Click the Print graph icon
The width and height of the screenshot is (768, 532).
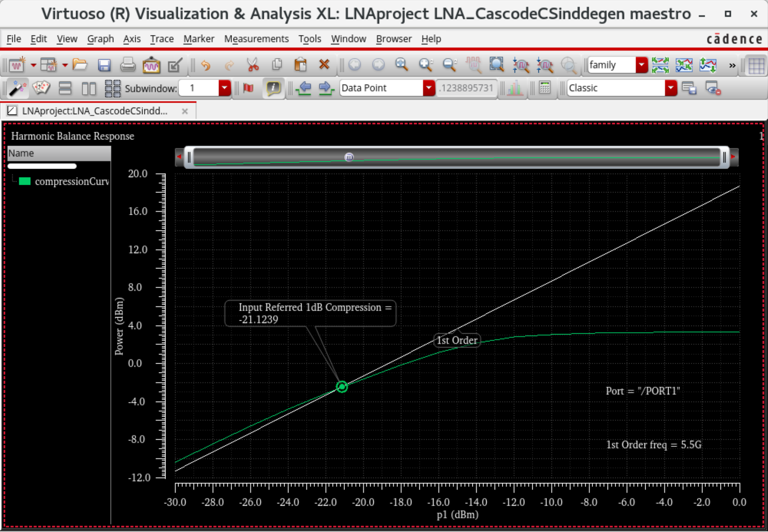click(128, 65)
